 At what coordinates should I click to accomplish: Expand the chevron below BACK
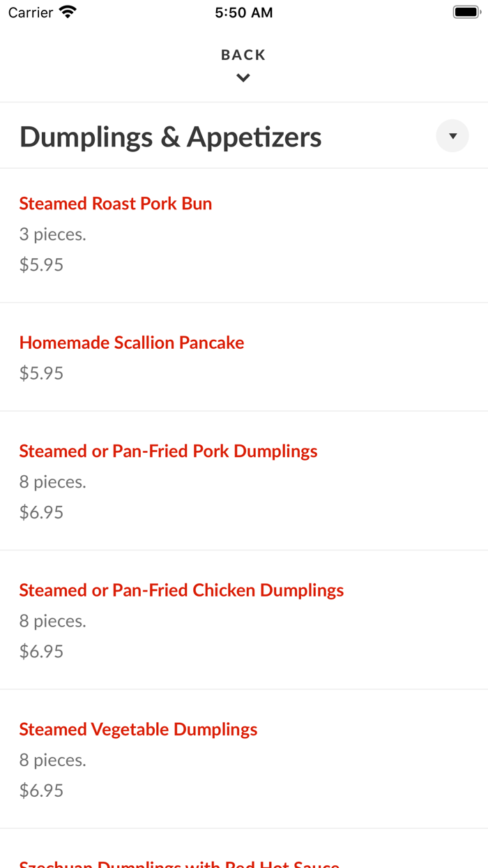(x=243, y=77)
